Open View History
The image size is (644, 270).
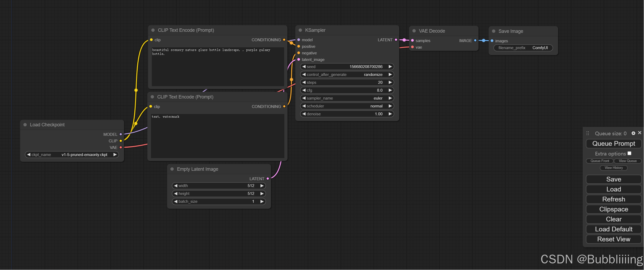pos(614,168)
